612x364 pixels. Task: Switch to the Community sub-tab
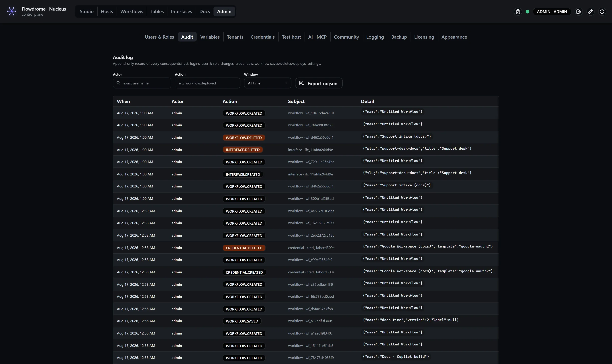coord(346,37)
